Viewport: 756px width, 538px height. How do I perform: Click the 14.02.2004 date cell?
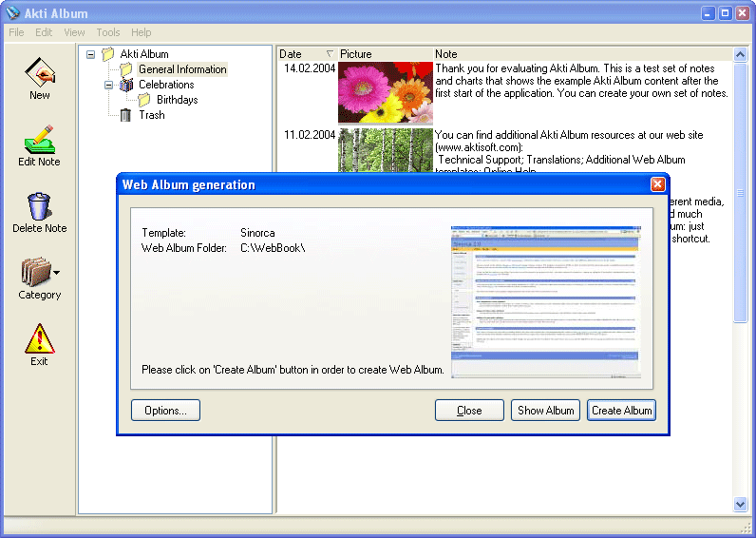tap(309, 68)
